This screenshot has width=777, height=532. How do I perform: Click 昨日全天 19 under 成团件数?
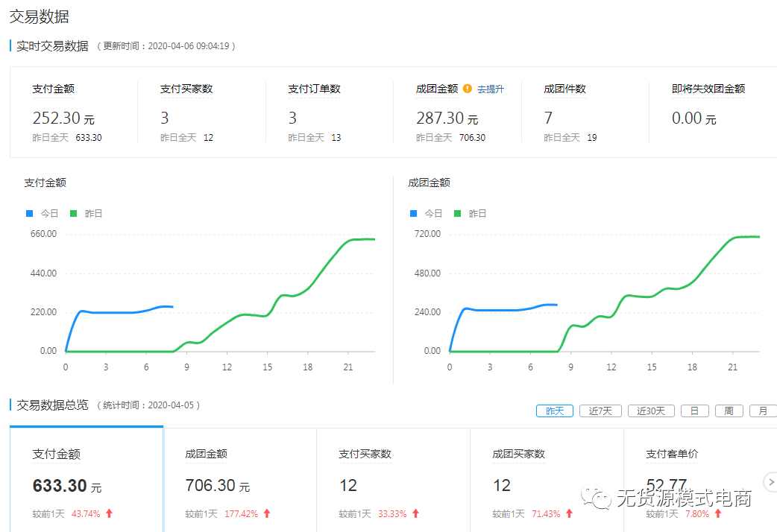tap(570, 138)
